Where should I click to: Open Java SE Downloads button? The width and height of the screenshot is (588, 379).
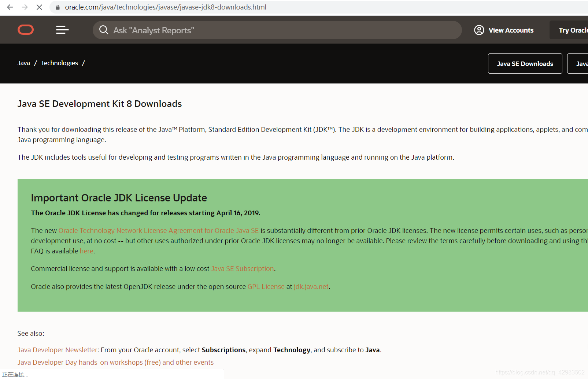point(525,64)
